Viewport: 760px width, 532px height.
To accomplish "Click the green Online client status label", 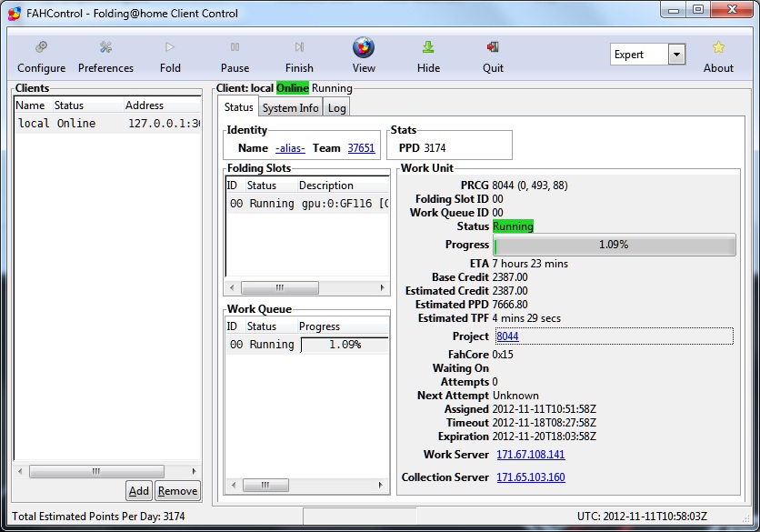I will (292, 88).
